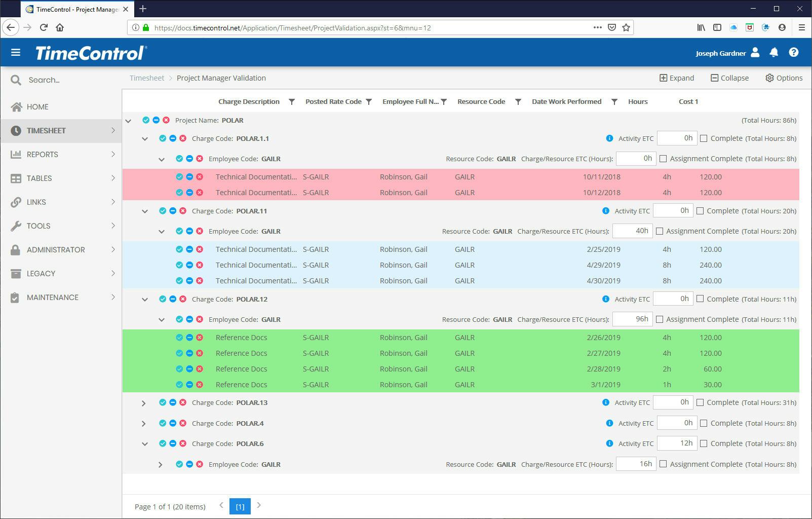Collapse the Employee Code GAILR group under POLAR.1.1
Image resolution: width=812 pixels, height=519 pixels.
click(162, 159)
